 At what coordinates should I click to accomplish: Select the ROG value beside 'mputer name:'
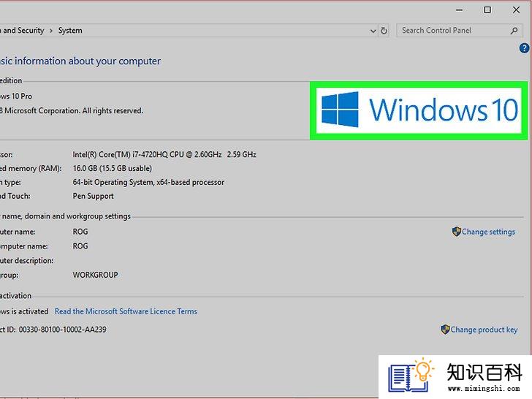click(x=80, y=246)
